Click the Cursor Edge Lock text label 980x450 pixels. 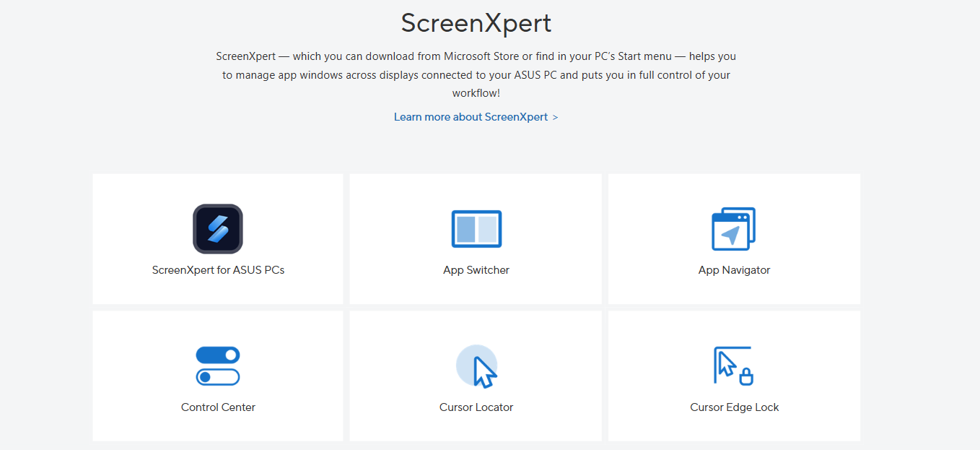point(734,407)
